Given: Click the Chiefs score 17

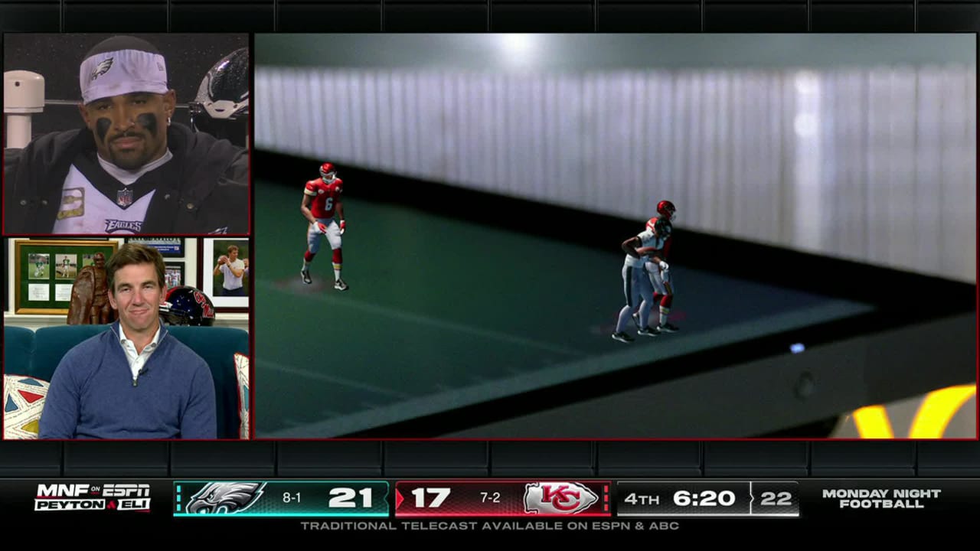Looking at the screenshot, I should [430, 498].
